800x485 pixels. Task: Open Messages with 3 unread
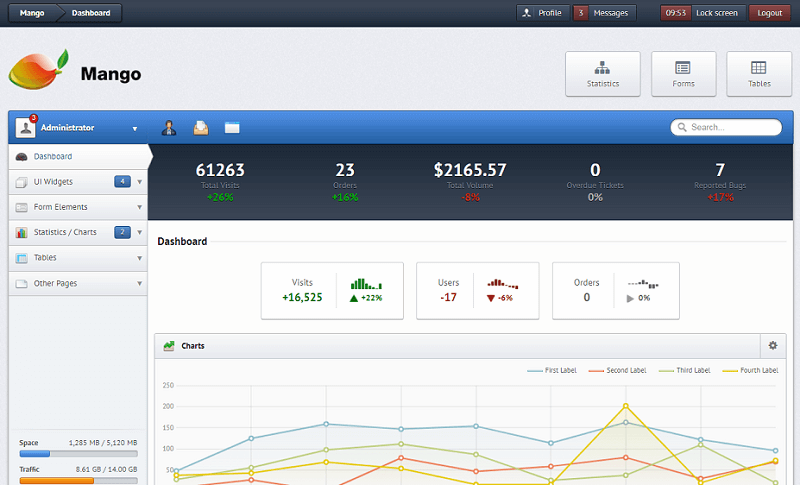(605, 13)
